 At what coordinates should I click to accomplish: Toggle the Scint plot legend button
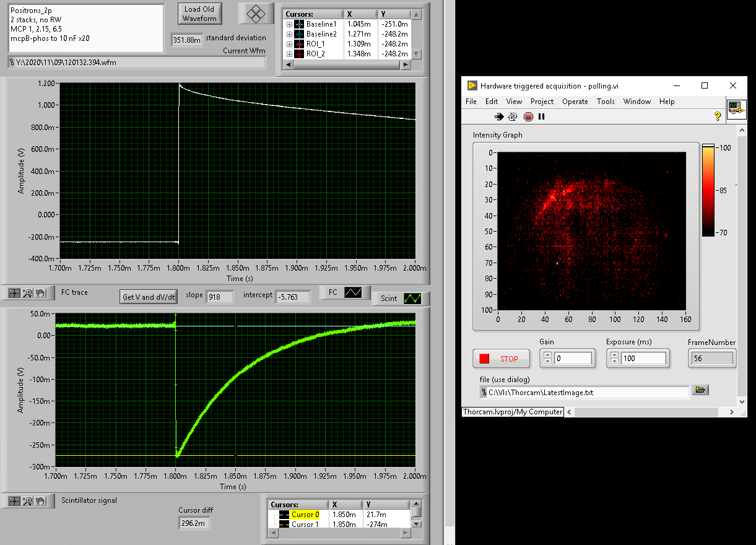(x=412, y=299)
